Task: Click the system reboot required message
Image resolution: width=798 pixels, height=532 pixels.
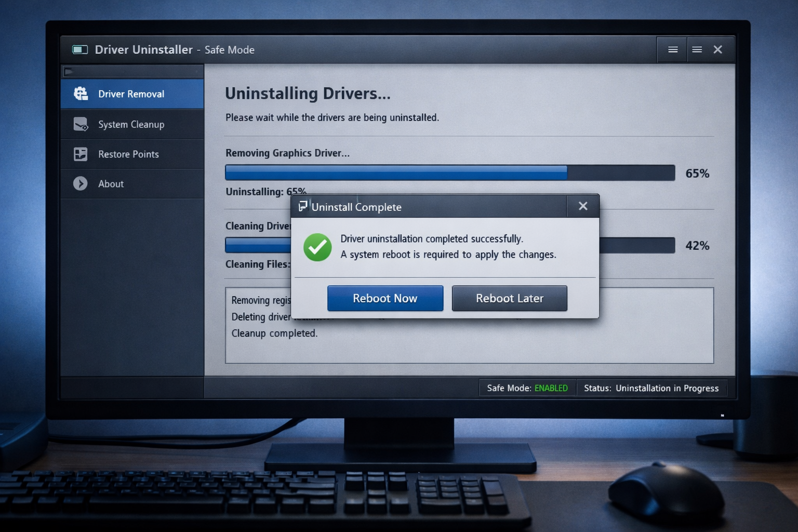Action: pos(448,255)
